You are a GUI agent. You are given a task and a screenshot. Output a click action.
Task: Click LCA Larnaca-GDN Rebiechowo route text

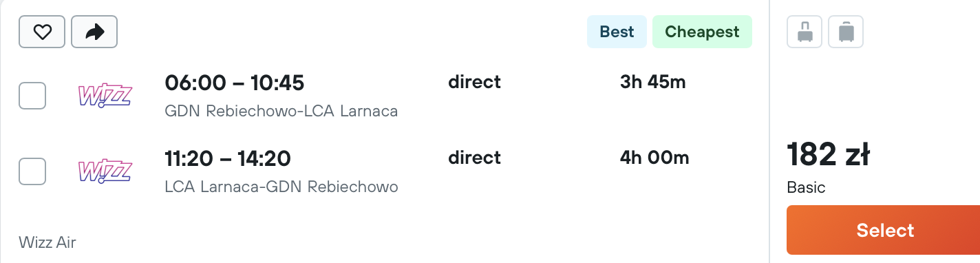point(281,187)
